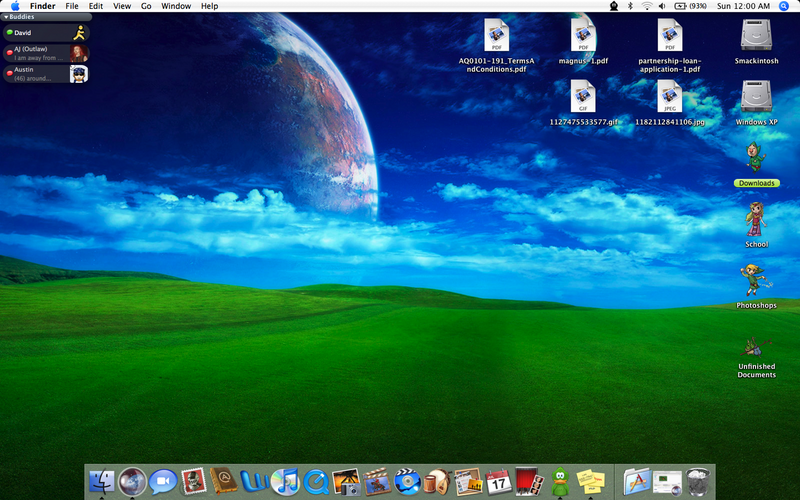This screenshot has width=800, height=500.
Task: Select buddy David in the buddy list
Action: [x=46, y=33]
